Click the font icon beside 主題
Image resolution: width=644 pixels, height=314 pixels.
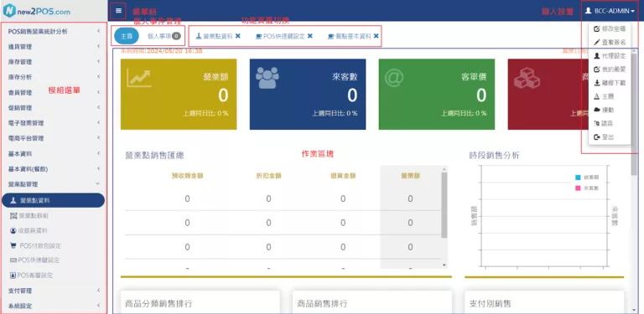click(x=597, y=97)
